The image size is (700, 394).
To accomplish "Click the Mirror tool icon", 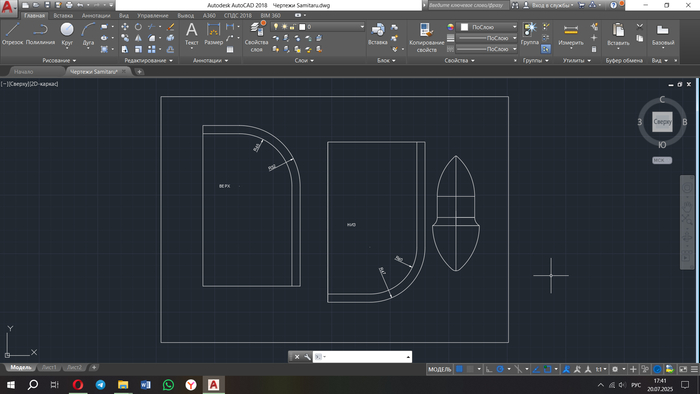I will pos(138,38).
